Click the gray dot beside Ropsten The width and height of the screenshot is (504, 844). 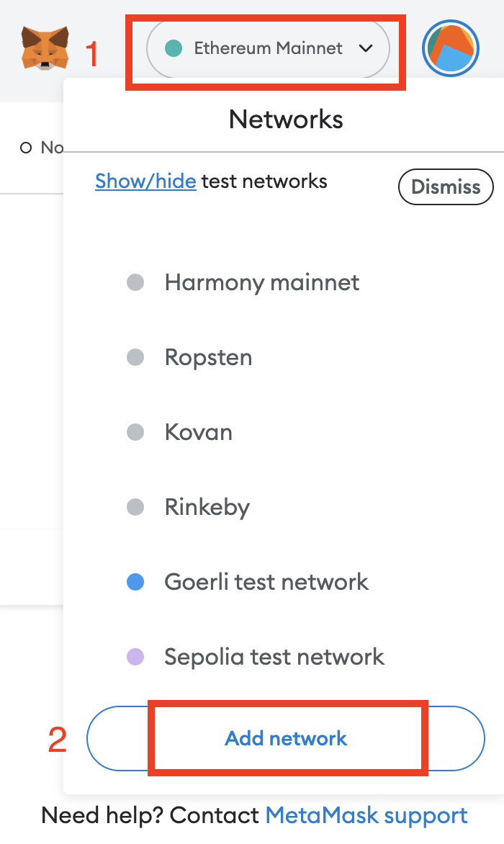135,357
